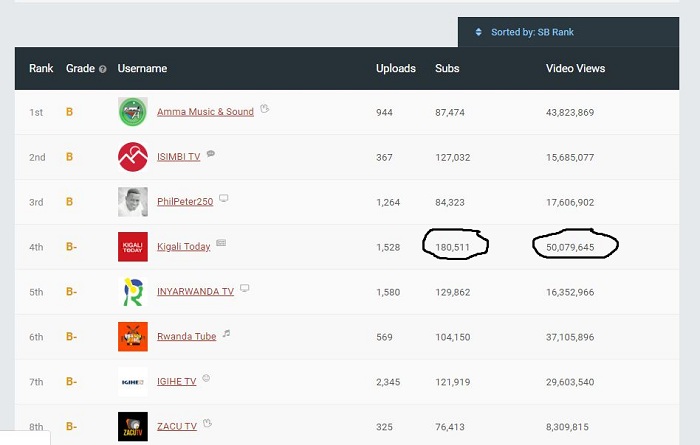Click the video views value 29,603,540

tap(570, 382)
